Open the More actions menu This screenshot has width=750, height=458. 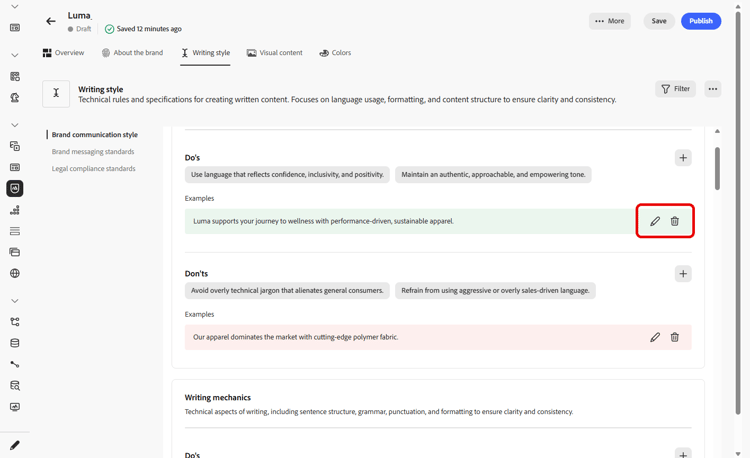610,21
